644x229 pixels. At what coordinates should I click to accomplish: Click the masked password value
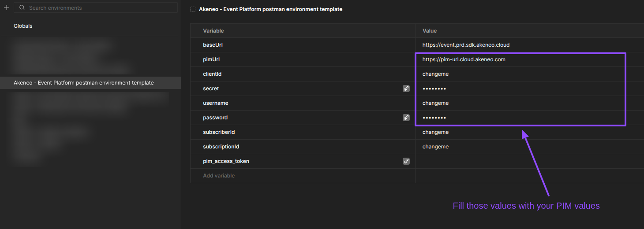pyautogui.click(x=434, y=118)
